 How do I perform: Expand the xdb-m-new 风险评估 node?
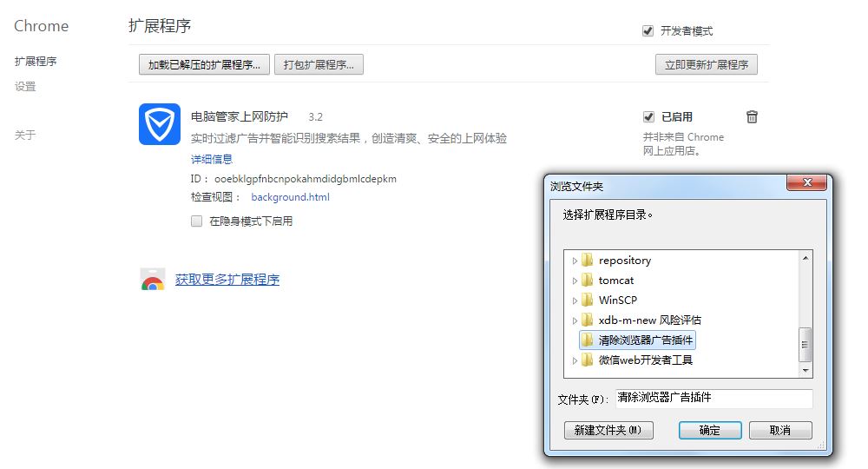point(575,320)
